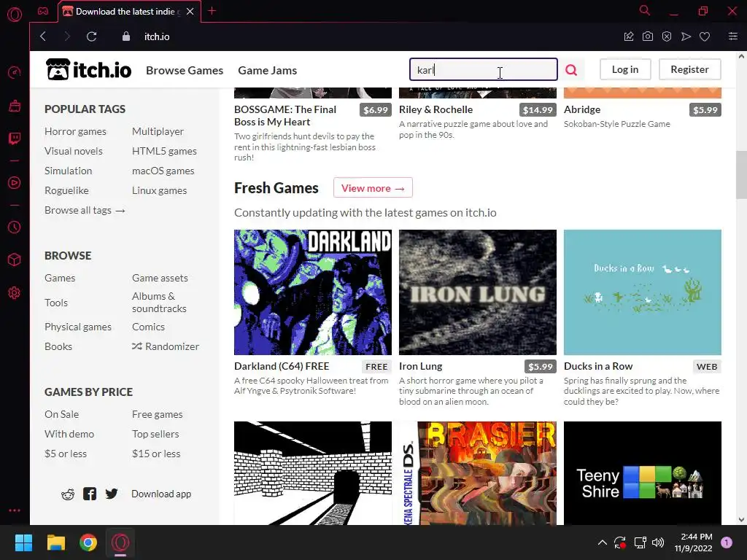Reload the itch.io page
The height and width of the screenshot is (560, 747).
pos(91,36)
